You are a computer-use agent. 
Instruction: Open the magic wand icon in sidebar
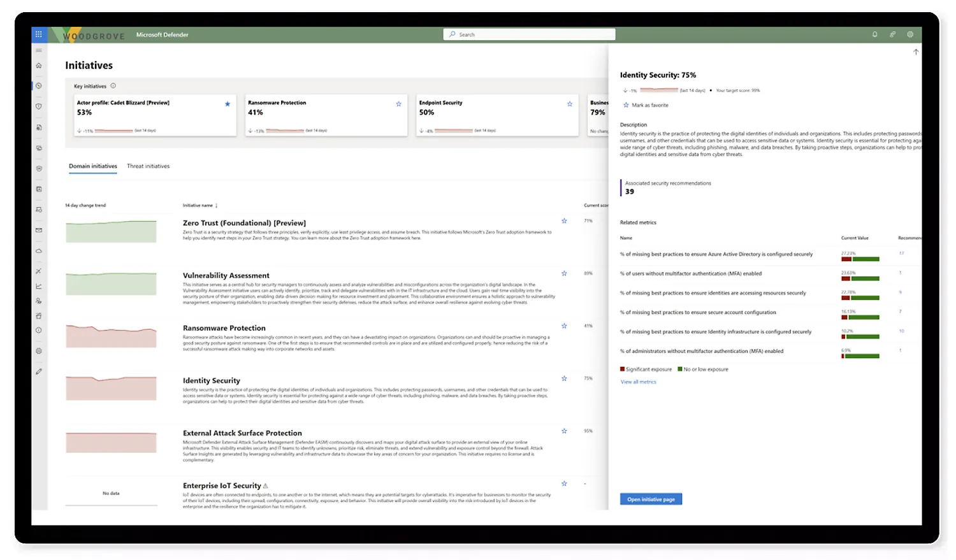(39, 271)
